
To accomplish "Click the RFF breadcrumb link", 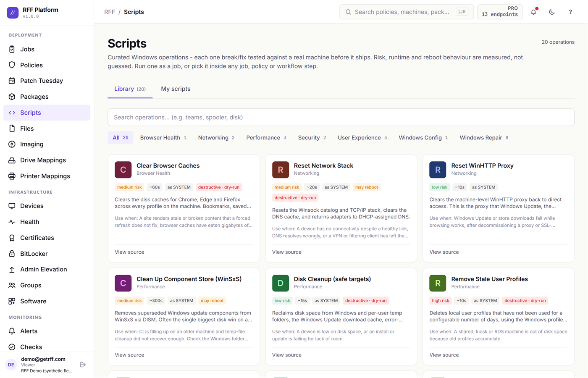I will 109,12.
